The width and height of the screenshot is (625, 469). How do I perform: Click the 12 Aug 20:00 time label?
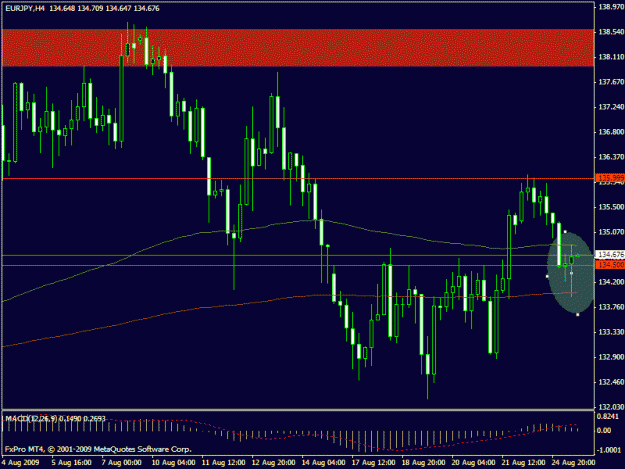[273, 462]
